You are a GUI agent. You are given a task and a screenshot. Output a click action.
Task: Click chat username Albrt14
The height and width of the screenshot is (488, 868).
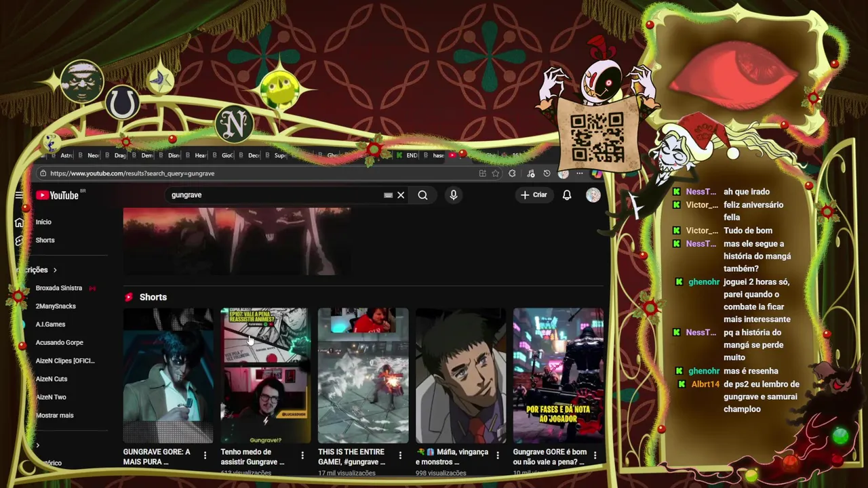[x=705, y=384]
